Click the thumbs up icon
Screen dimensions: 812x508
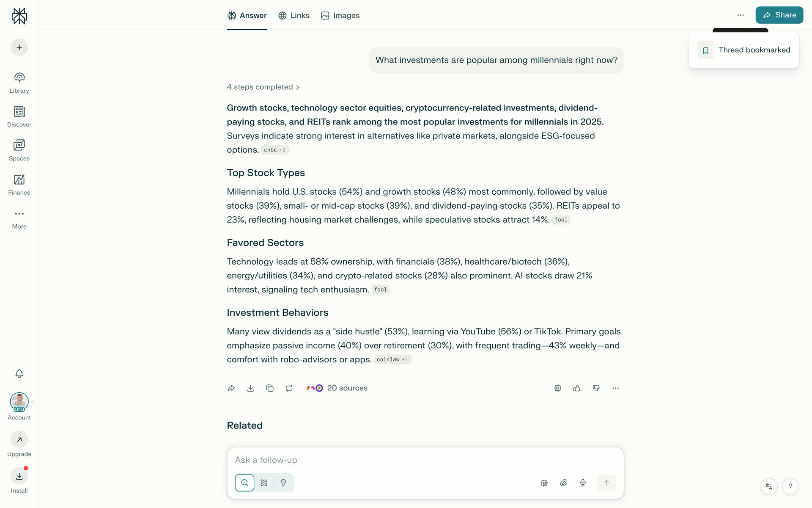tap(577, 388)
